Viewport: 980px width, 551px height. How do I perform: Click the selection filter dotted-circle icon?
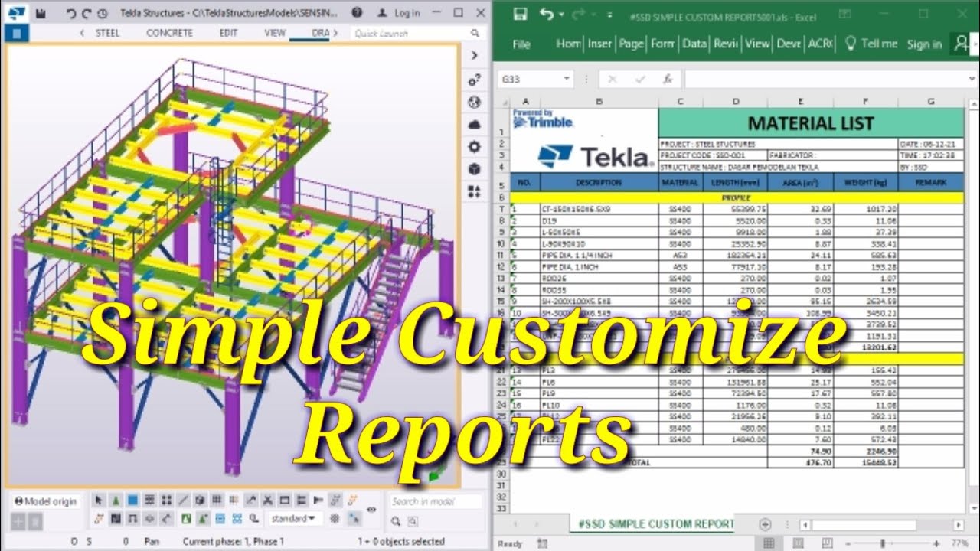335,519
